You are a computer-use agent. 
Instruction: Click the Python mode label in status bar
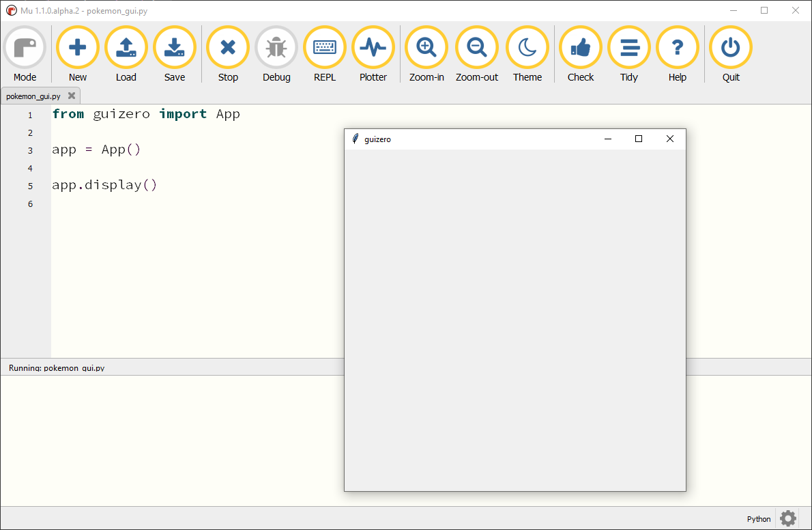pos(759,518)
